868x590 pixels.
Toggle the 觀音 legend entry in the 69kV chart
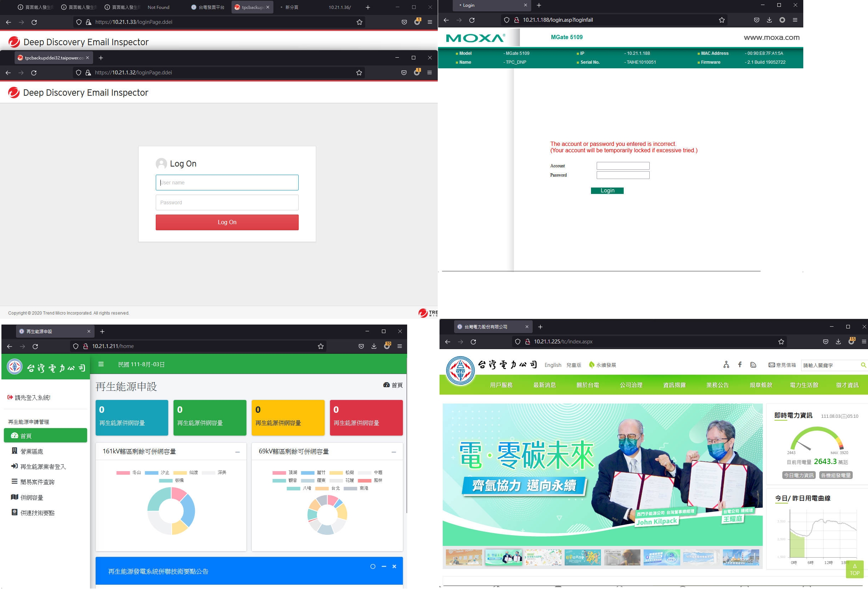pos(285,481)
